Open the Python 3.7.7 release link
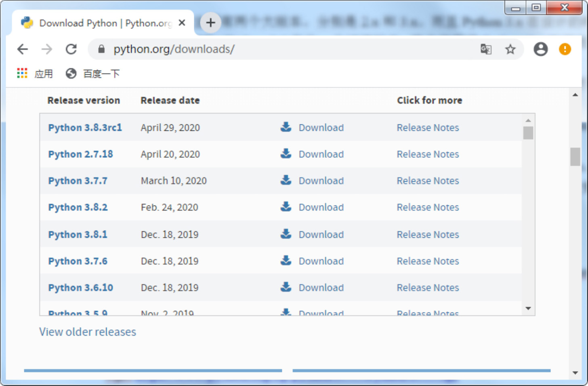The height and width of the screenshot is (386, 588). pyautogui.click(x=78, y=181)
